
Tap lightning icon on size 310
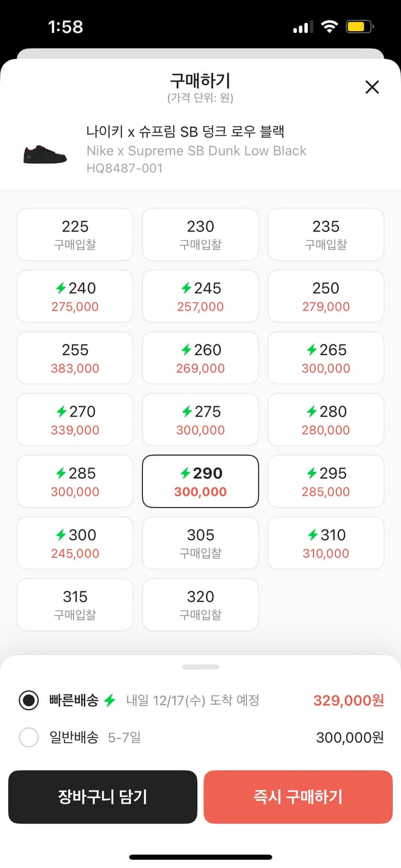(312, 535)
